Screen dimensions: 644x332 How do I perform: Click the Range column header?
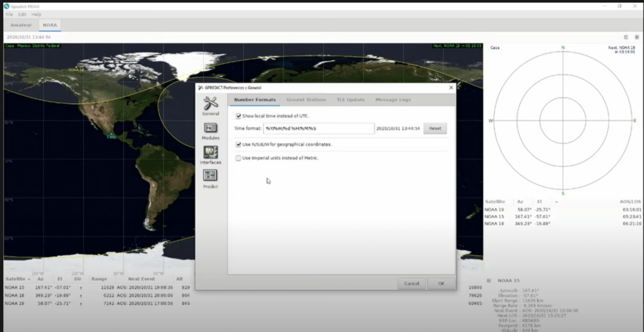coord(99,279)
